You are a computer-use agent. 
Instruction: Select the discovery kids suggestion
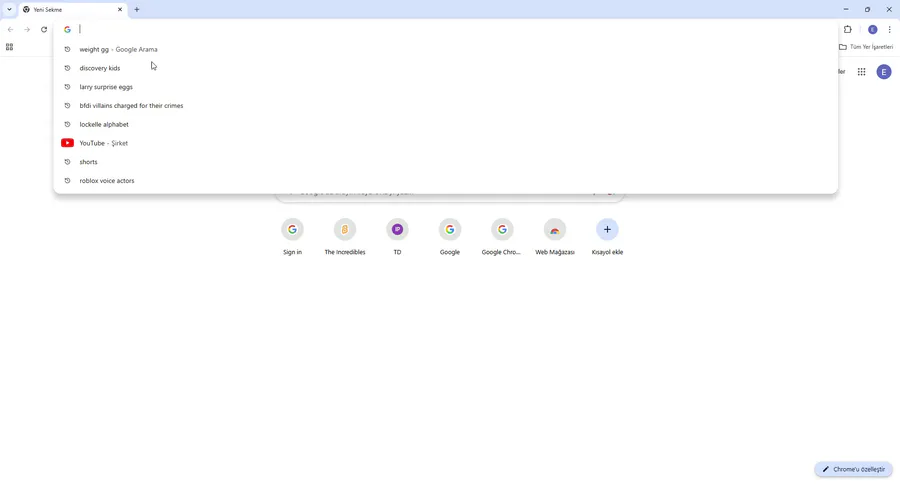(x=445, y=68)
